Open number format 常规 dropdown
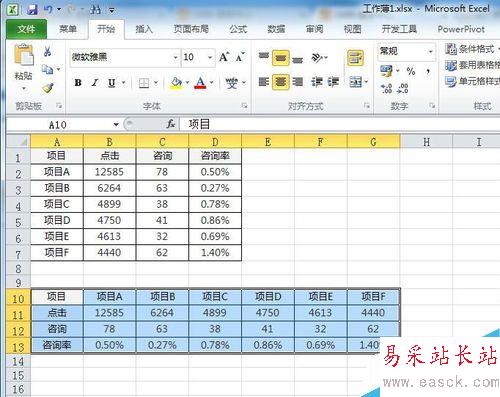The image size is (500, 397). pos(430,51)
